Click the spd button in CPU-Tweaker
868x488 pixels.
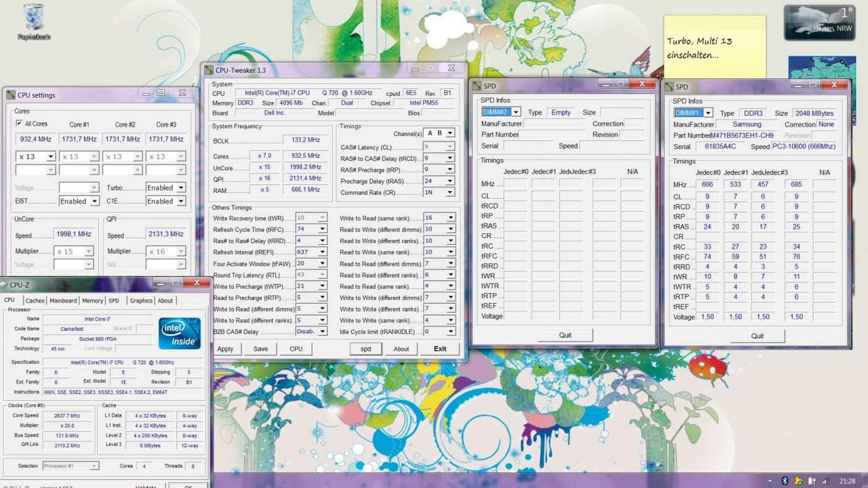[366, 349]
